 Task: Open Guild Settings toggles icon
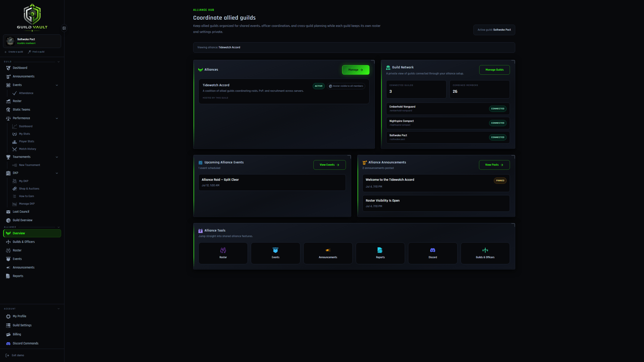tap(8, 325)
